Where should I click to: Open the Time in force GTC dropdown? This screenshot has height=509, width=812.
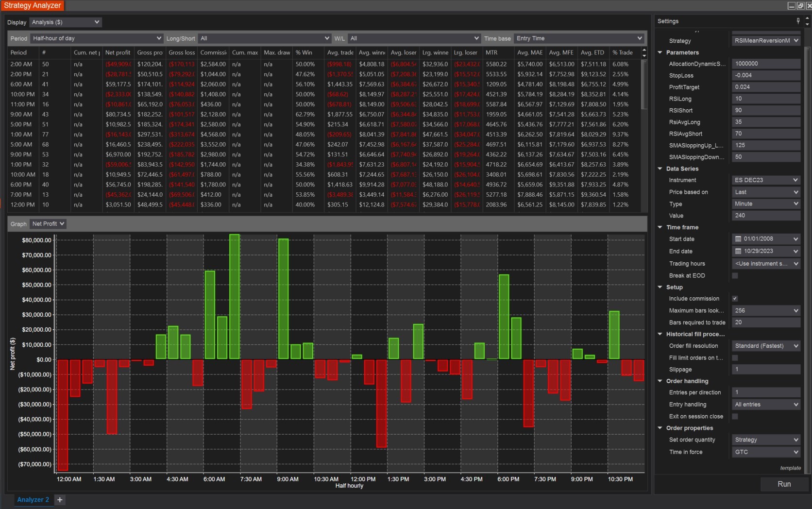766,452
